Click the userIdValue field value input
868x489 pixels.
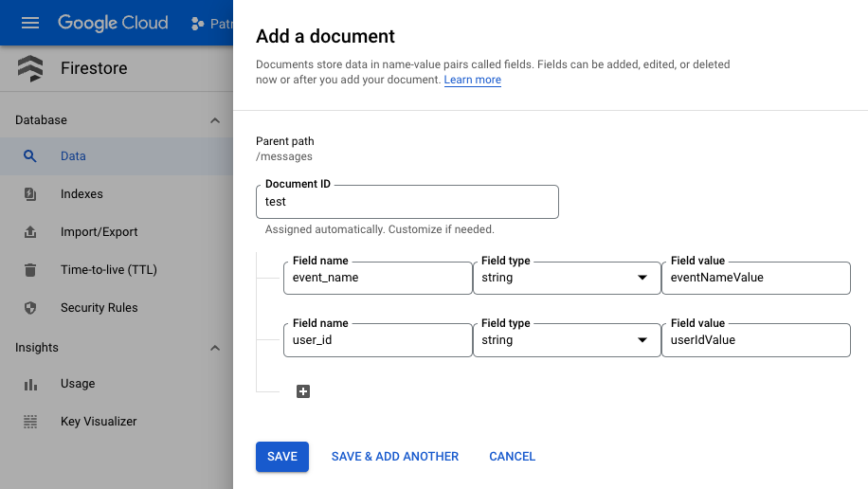(x=755, y=340)
